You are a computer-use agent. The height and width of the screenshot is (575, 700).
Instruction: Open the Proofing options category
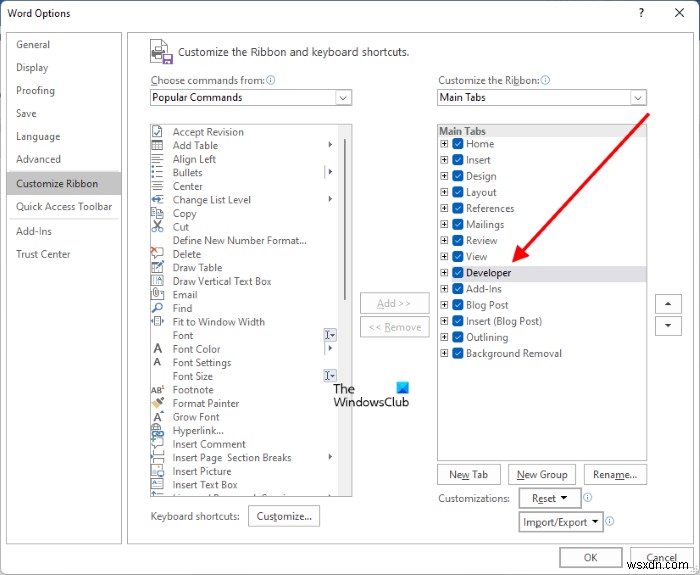coord(64,90)
